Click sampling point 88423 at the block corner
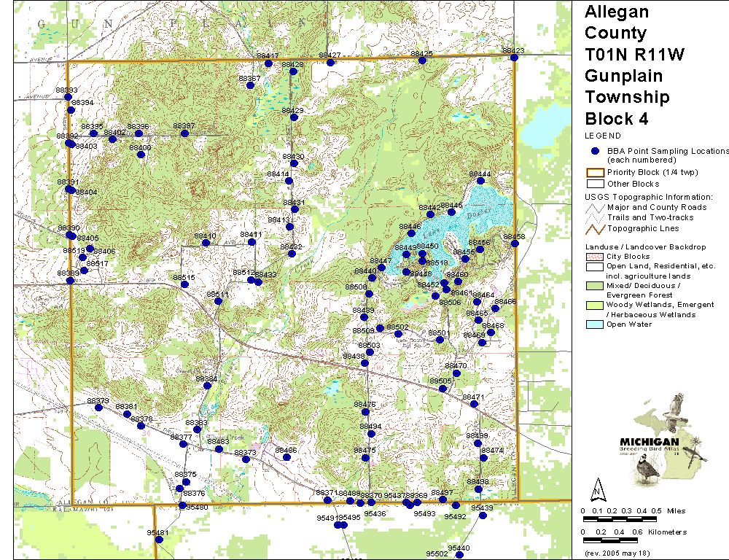The height and width of the screenshot is (560, 729). (514, 58)
